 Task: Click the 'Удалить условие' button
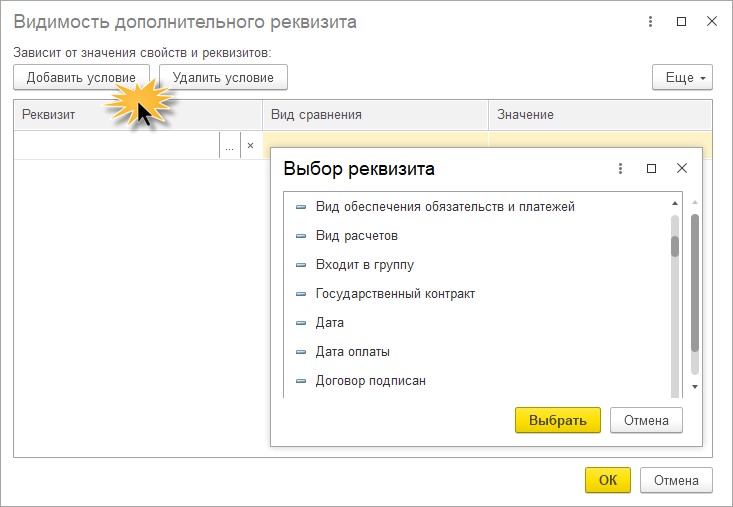[x=223, y=77]
